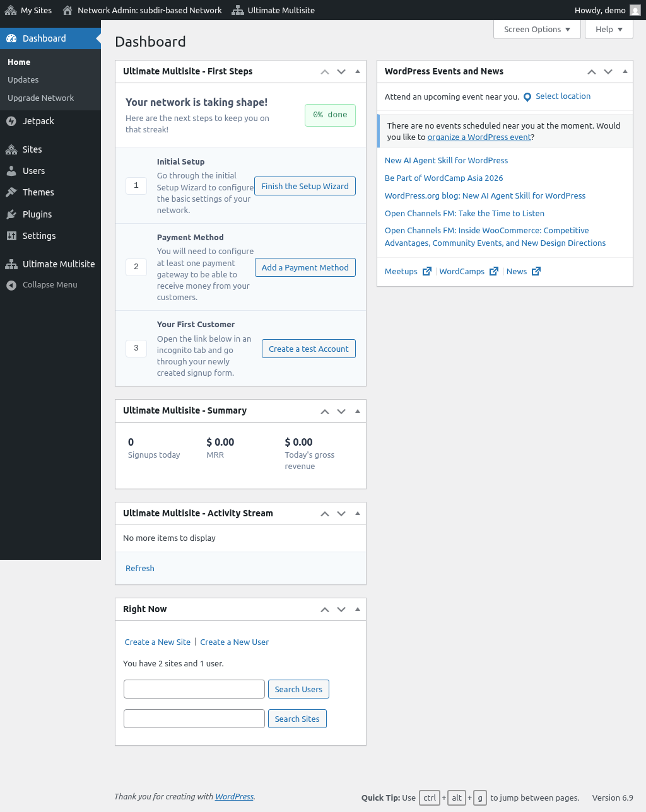The image size is (646, 812).
Task: Move WordPress Events and News panel up
Action: pos(592,72)
